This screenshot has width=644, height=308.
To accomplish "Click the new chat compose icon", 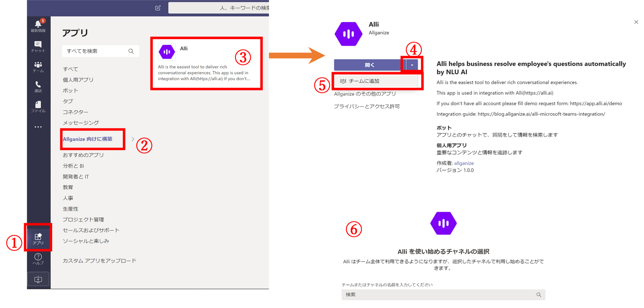I will point(158,8).
